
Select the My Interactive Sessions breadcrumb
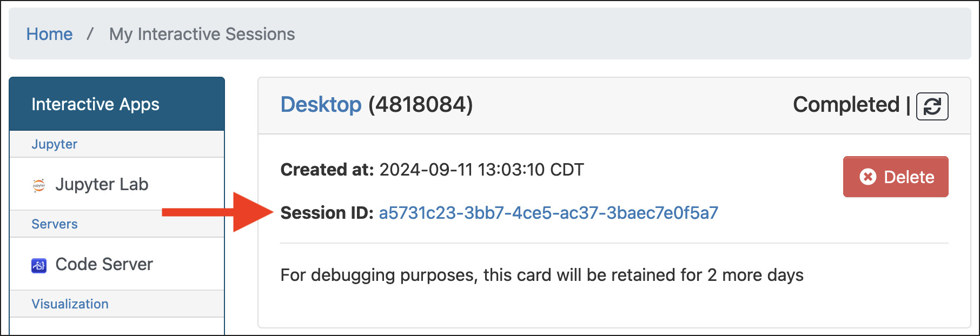(x=202, y=34)
